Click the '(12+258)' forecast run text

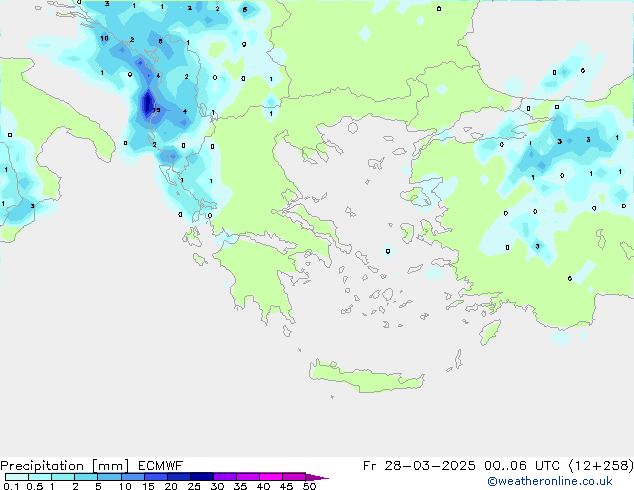[x=601, y=466]
